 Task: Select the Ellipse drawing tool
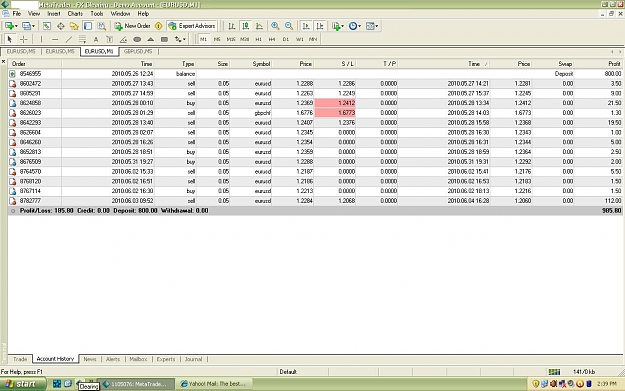pyautogui.click(x=137, y=39)
